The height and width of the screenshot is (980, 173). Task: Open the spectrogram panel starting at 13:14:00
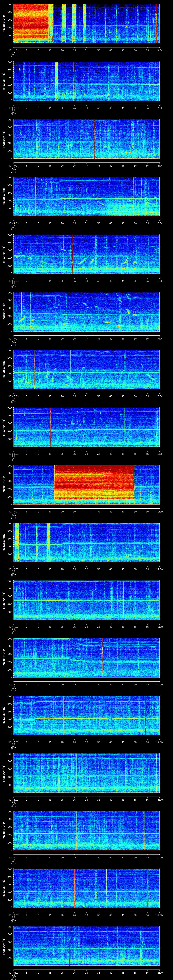pos(86,773)
